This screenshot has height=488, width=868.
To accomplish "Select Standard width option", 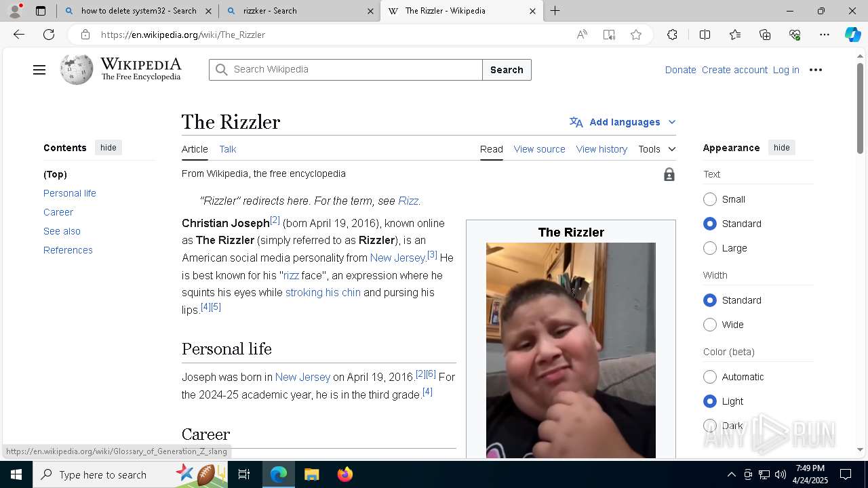I will click(x=710, y=300).
